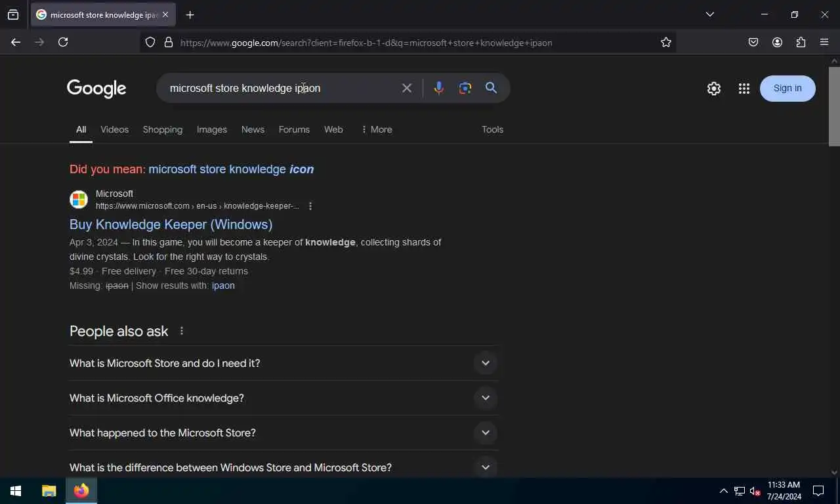The image size is (840, 504).
Task: Start voice search with microphone
Action: tap(439, 88)
